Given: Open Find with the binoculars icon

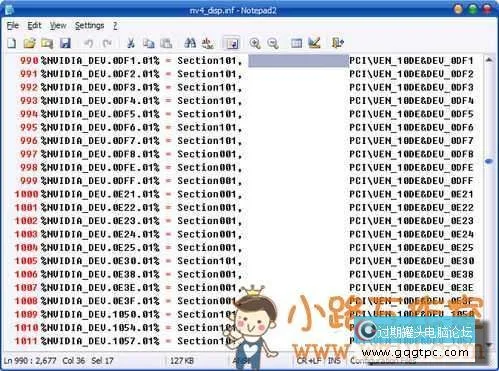Looking at the screenshot, I should pyautogui.click(x=190, y=43).
